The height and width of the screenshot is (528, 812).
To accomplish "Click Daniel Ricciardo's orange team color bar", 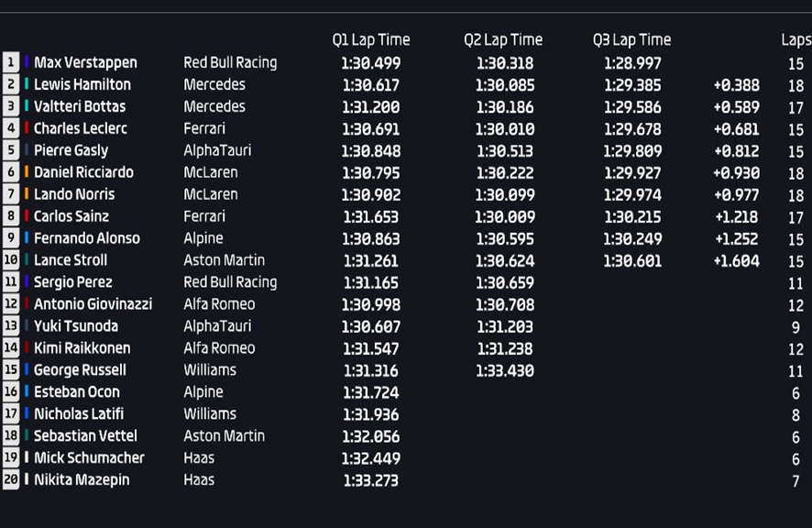I will [27, 172].
